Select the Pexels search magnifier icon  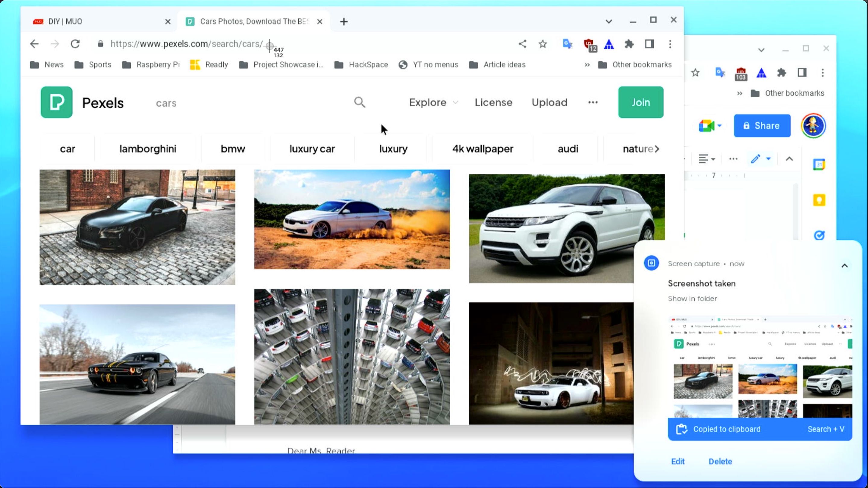[360, 102]
